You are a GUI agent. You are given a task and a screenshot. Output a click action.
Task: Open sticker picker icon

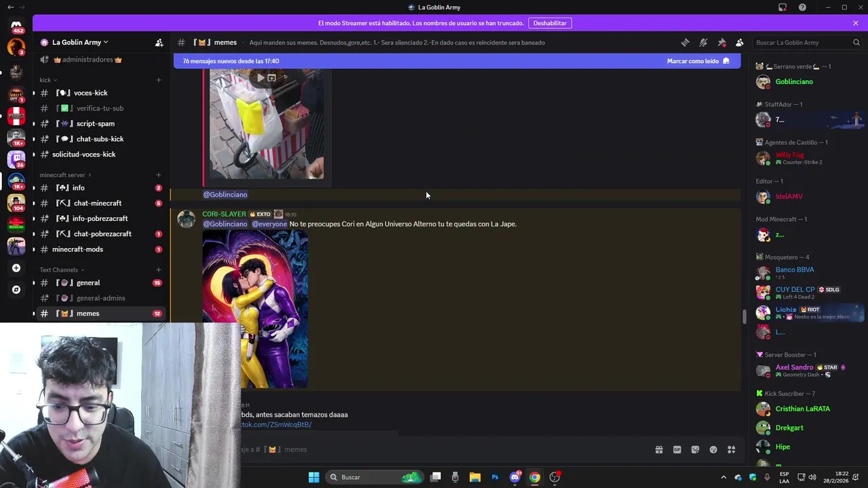click(x=695, y=449)
